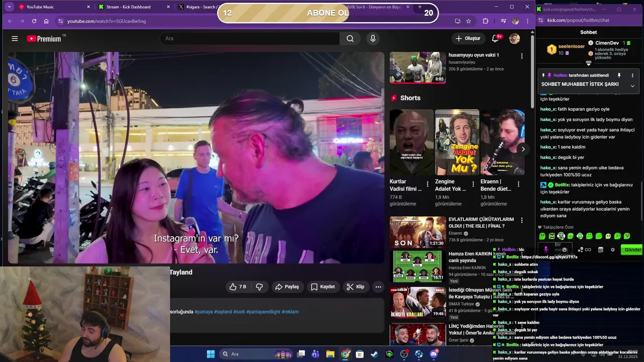Go back in browser history
The image size is (644, 362).
tap(10, 21)
